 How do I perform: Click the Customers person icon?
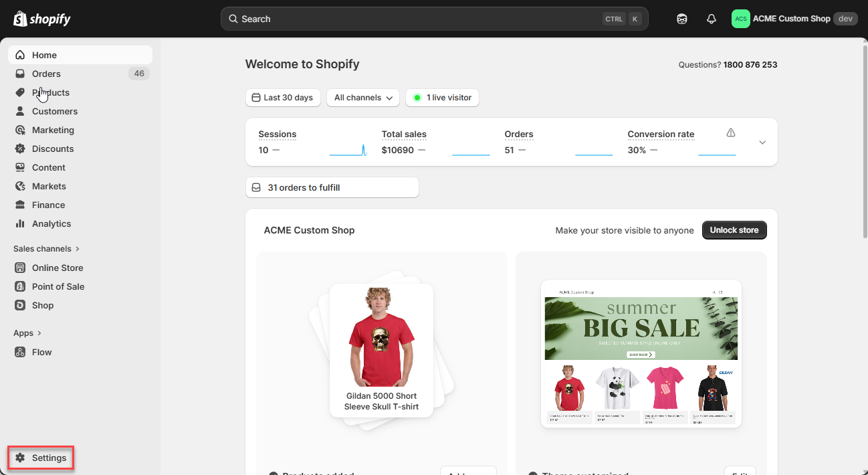[x=20, y=111]
